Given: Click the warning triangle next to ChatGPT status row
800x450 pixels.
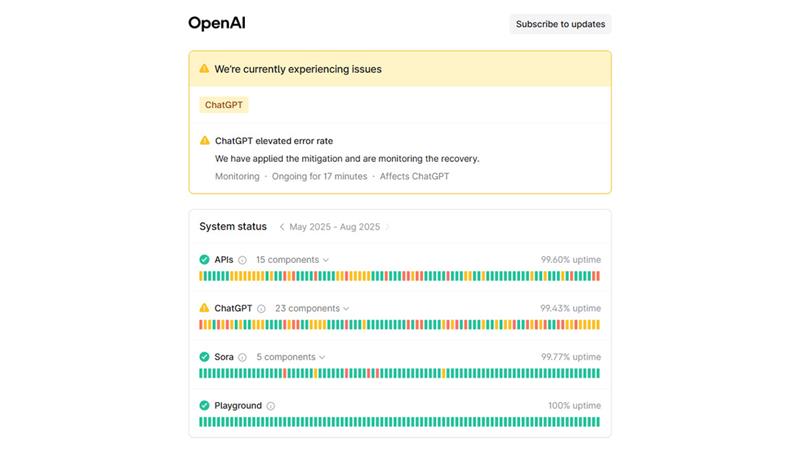Looking at the screenshot, I should [204, 308].
